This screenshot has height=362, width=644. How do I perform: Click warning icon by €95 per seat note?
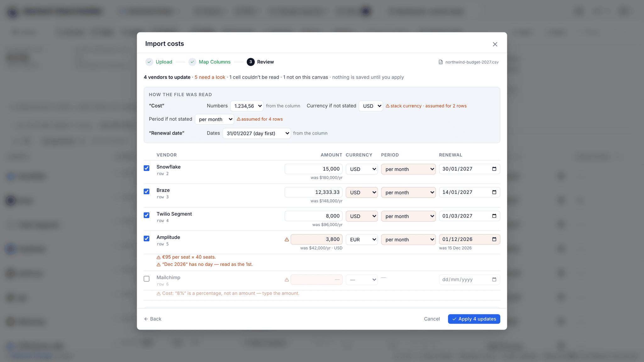pyautogui.click(x=158, y=257)
